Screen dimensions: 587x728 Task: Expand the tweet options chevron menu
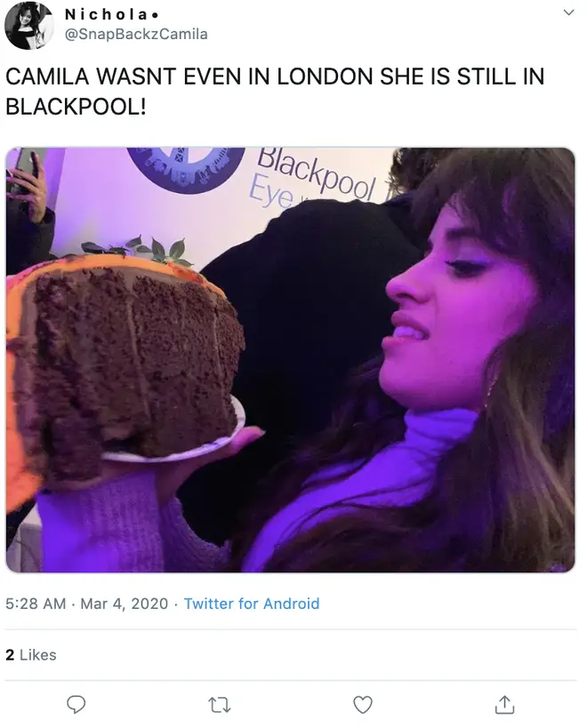coord(569,12)
